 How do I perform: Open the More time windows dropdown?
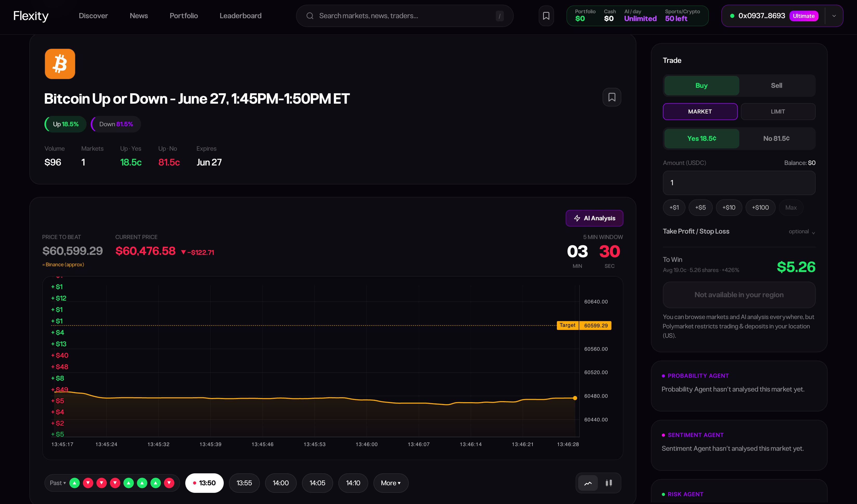(x=391, y=483)
